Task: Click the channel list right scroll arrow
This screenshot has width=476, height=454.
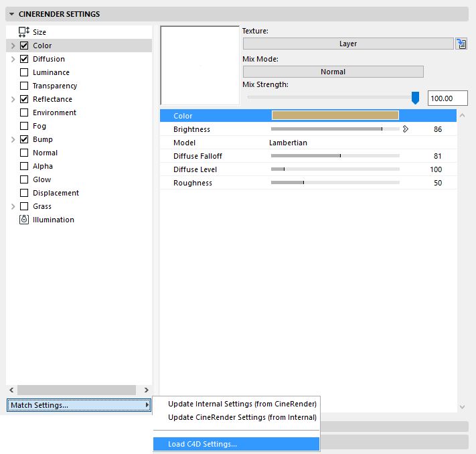Action: click(x=147, y=390)
